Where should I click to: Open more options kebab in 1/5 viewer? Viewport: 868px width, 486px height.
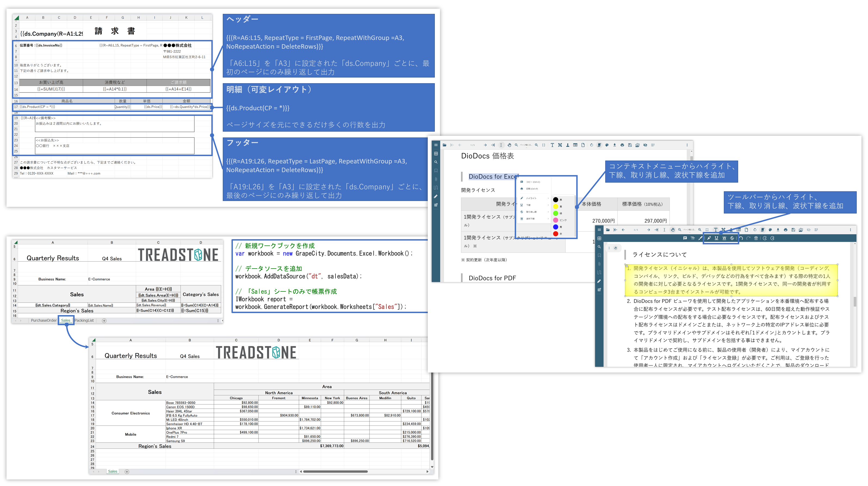click(x=687, y=145)
